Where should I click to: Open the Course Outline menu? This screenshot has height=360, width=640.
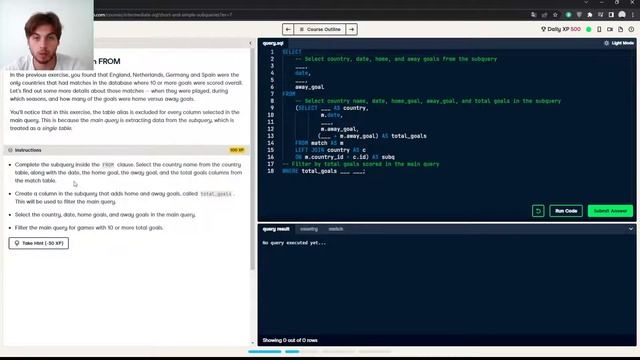tap(320, 29)
